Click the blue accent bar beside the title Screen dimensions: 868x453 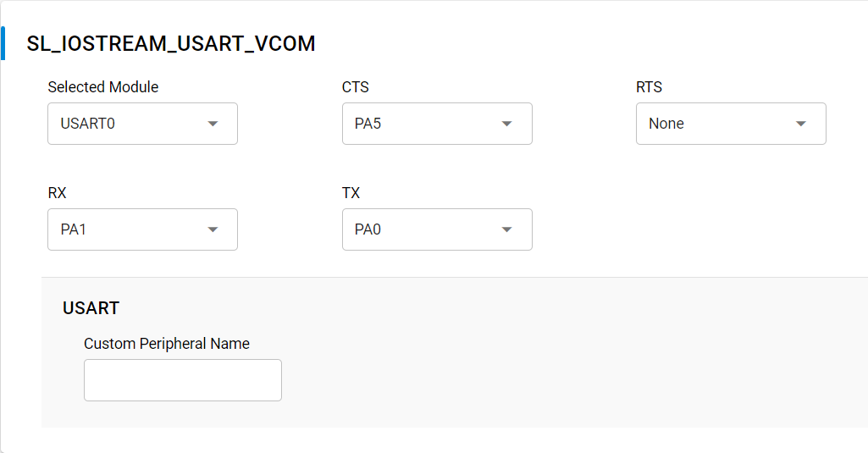(x=3, y=43)
